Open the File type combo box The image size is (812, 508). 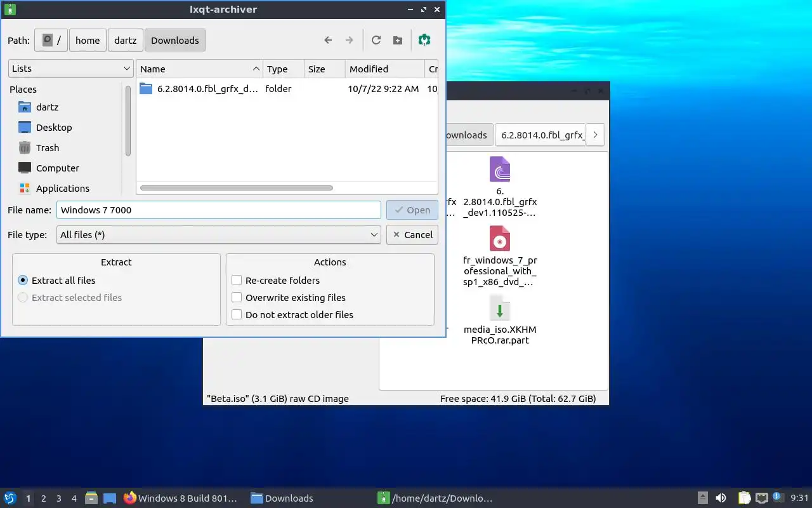tap(219, 234)
